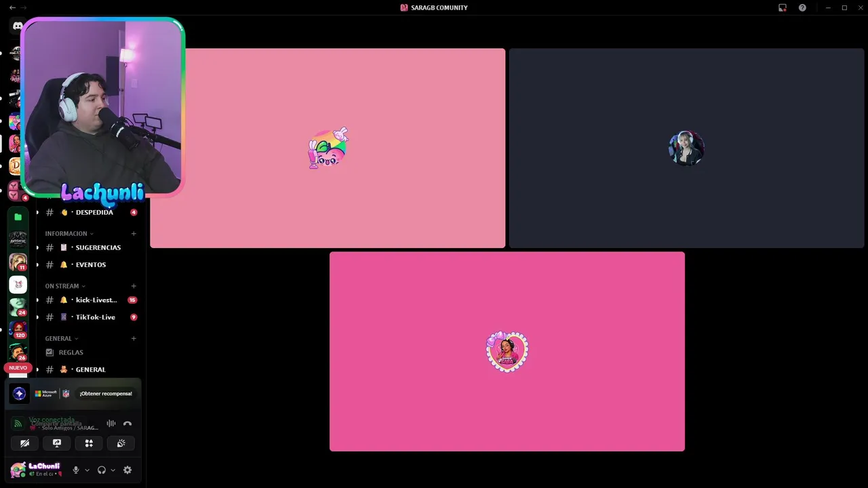Open microphone input options arrow

click(x=87, y=470)
